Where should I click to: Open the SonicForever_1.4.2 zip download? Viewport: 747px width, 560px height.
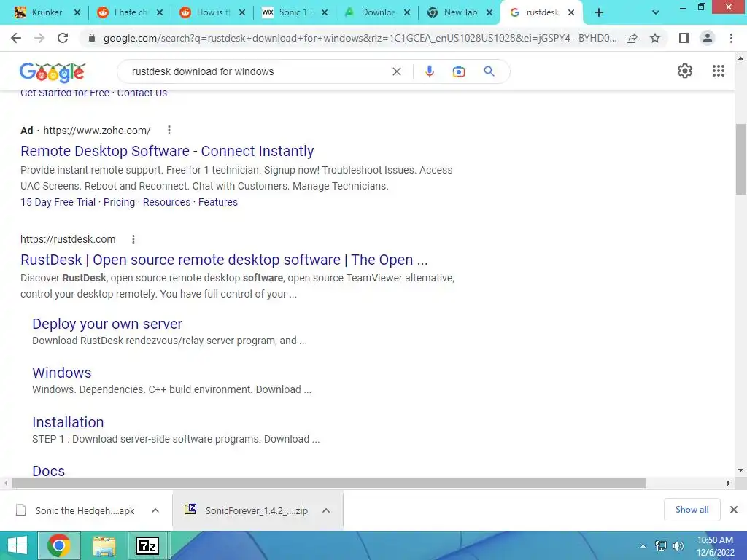[256, 510]
